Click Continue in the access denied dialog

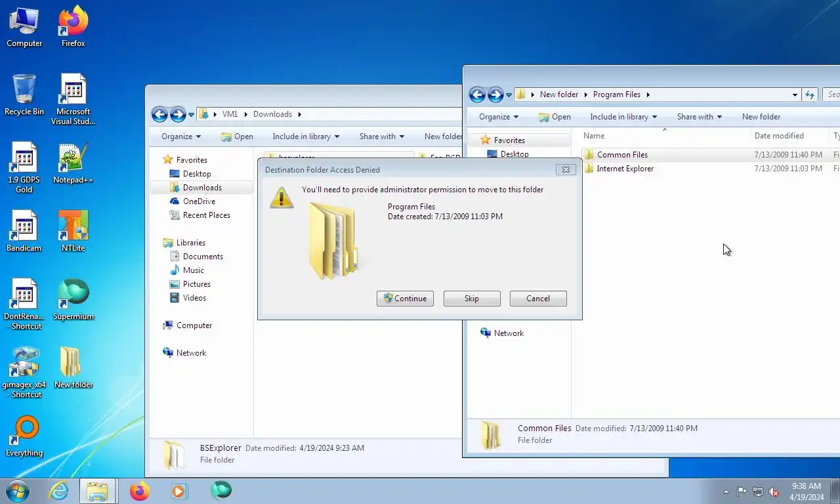[405, 299]
